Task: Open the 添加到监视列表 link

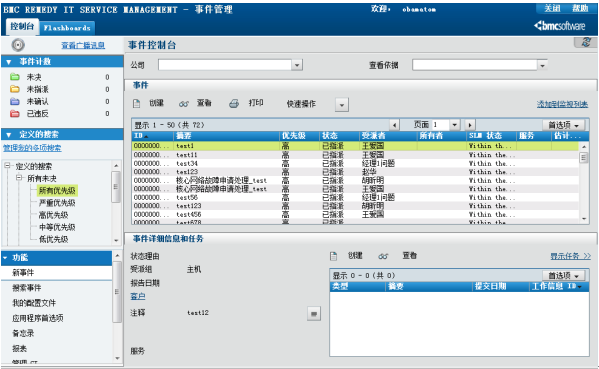Action: (x=562, y=104)
